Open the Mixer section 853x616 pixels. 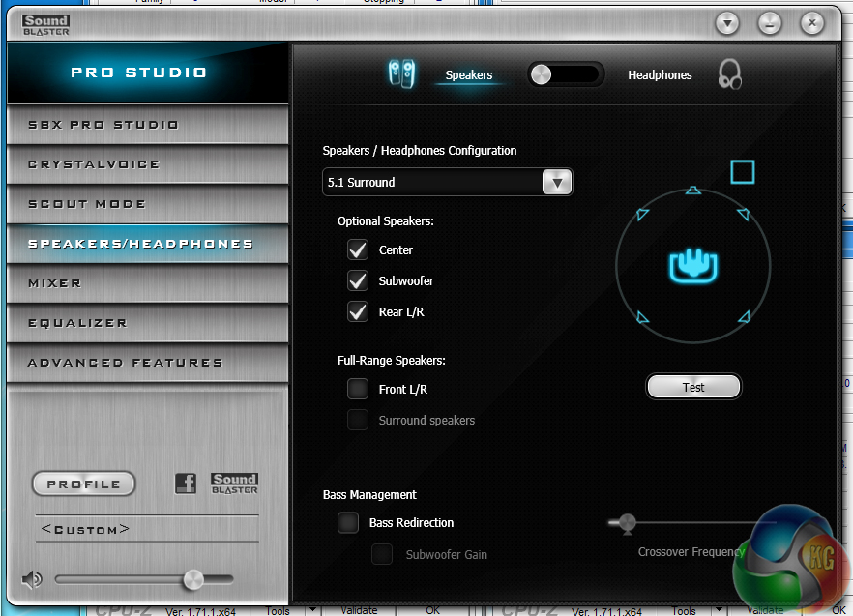[147, 283]
